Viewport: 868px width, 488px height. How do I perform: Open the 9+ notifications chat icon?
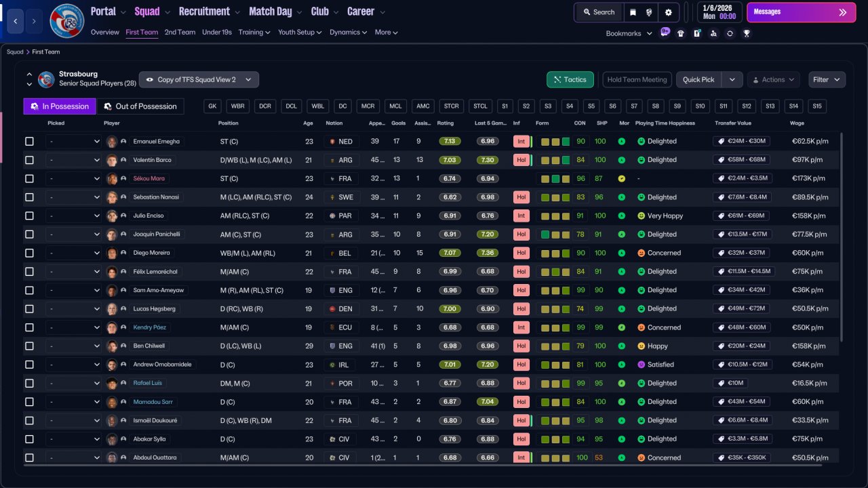(x=665, y=32)
